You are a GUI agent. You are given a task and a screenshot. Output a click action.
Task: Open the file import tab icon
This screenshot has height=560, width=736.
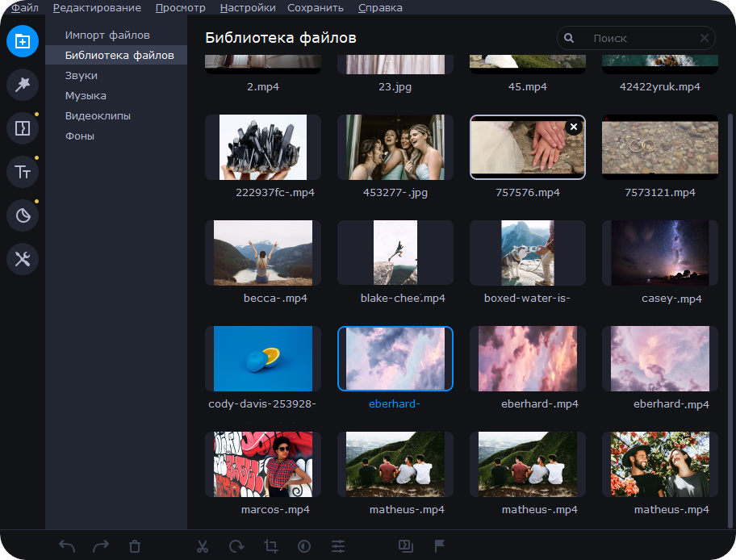coord(23,41)
